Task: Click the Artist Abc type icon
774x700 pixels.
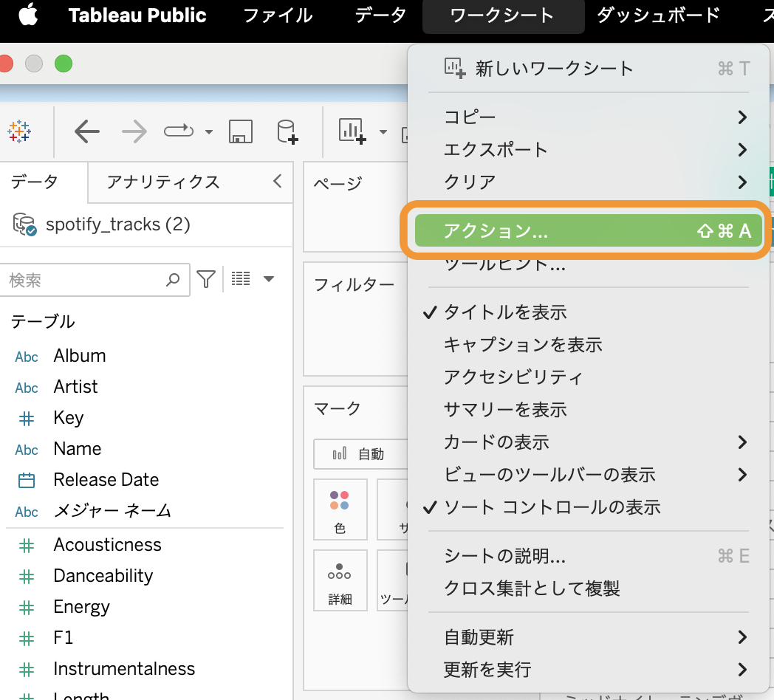Action: pyautogui.click(x=27, y=388)
